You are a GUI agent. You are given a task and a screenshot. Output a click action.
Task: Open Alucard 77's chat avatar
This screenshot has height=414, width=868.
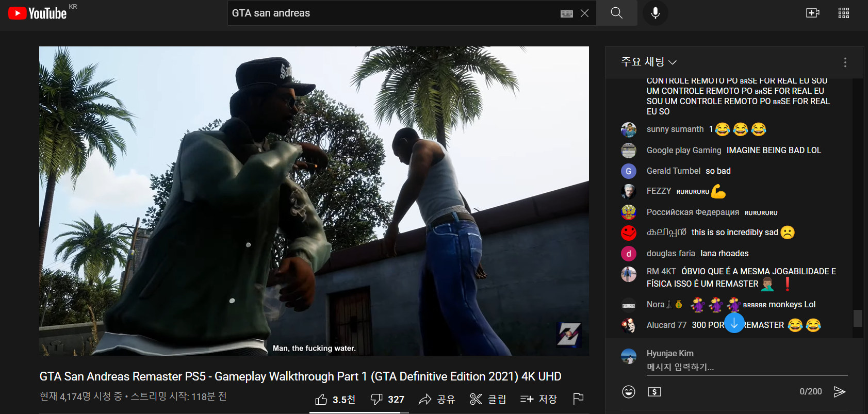click(x=628, y=325)
